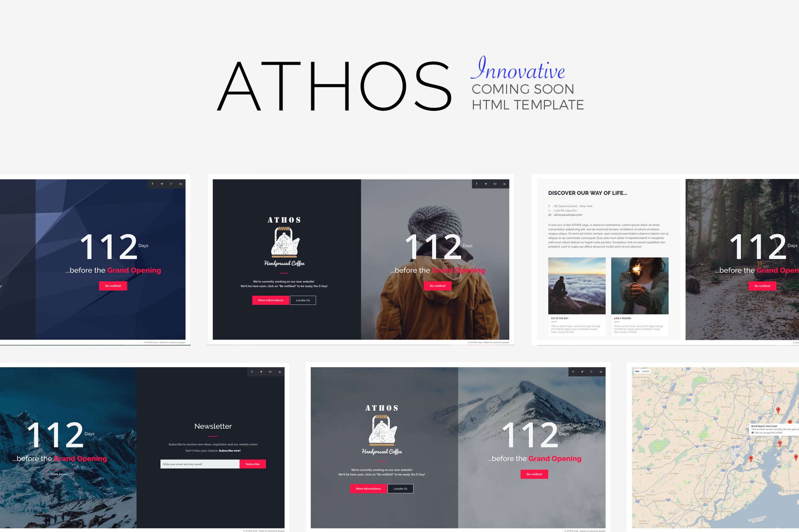Click Locate Us in snowy mountain preview
Screen dimensions: 799x532
(400, 489)
